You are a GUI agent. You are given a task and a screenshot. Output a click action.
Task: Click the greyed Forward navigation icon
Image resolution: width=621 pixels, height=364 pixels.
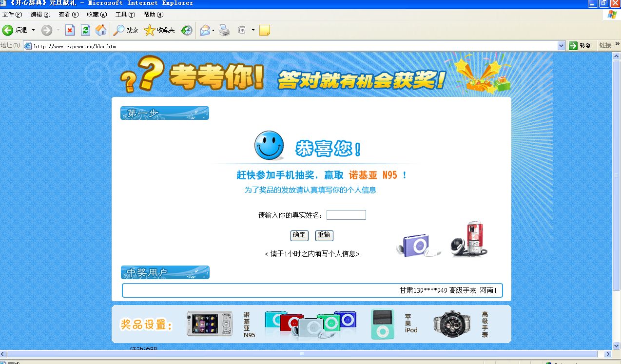[46, 30]
